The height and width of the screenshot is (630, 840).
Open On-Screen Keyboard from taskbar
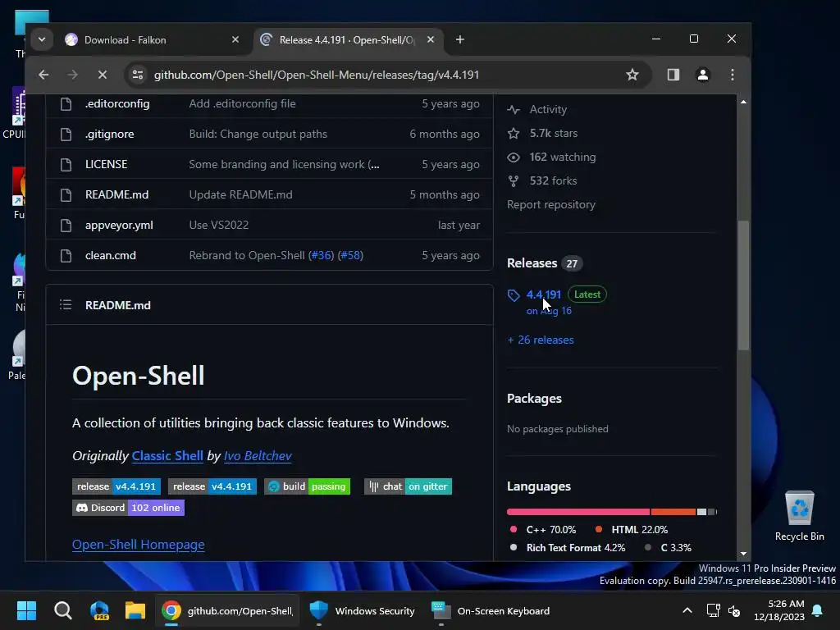[x=491, y=610]
